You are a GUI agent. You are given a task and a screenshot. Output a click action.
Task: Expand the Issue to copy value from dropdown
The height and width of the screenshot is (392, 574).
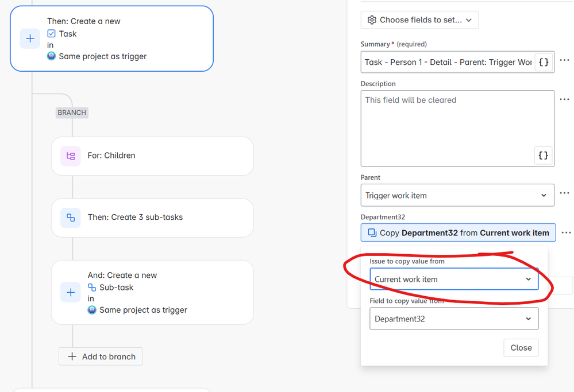click(x=454, y=278)
